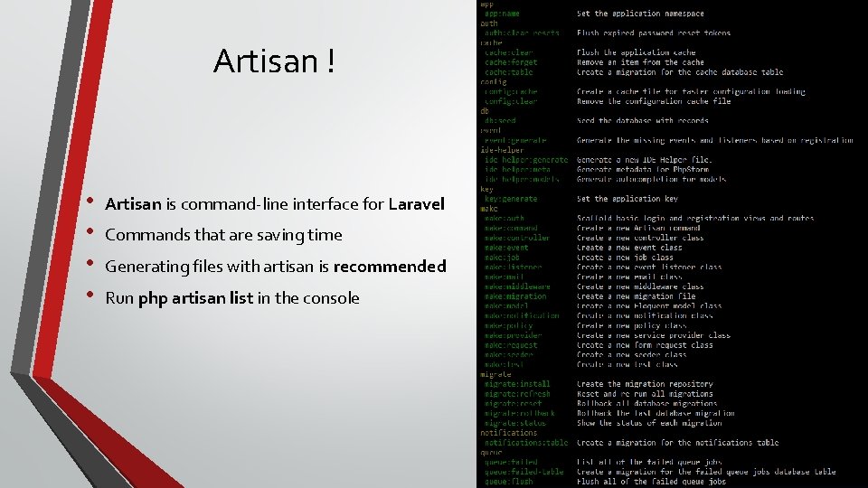The width and height of the screenshot is (868, 488).
Task: Click the 'migrate:status' command
Action: click(x=515, y=423)
